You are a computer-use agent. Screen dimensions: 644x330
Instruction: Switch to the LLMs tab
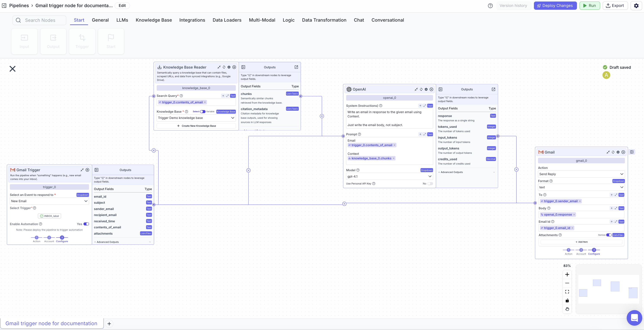[122, 20]
